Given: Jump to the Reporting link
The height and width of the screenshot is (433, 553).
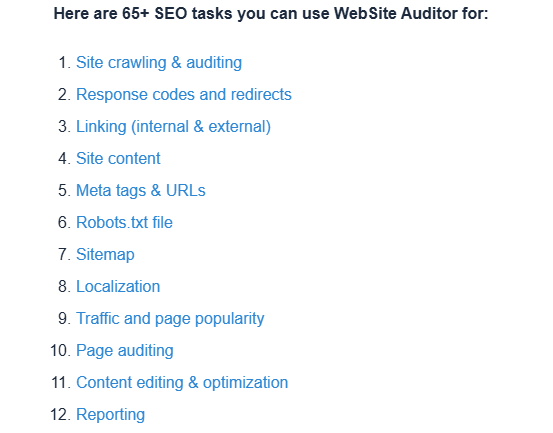Looking at the screenshot, I should tap(110, 415).
